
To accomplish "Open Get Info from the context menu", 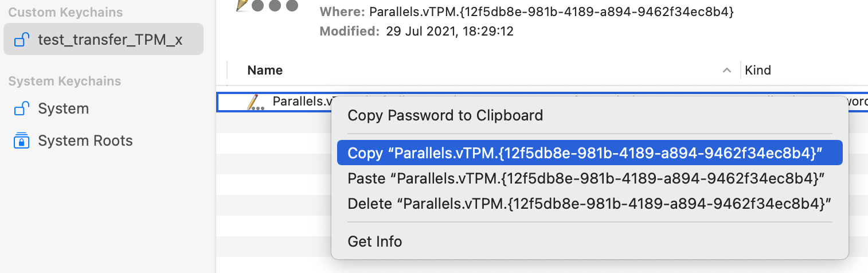I will (375, 241).
